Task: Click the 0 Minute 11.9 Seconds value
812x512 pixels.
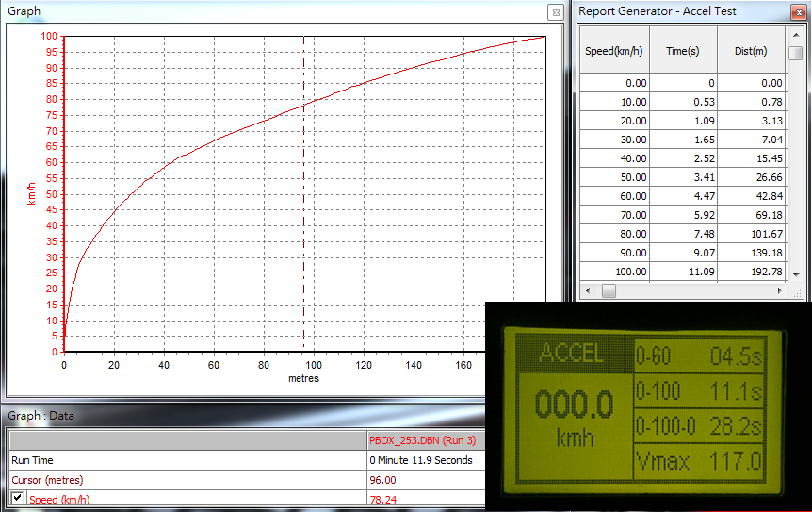Action: click(421, 460)
